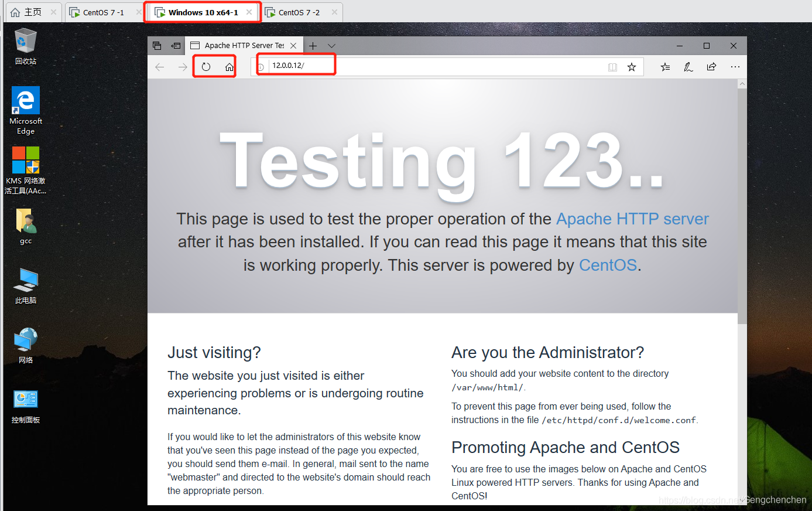Open the Recycle Bin desktop icon
The width and height of the screenshot is (812, 511).
[x=26, y=46]
